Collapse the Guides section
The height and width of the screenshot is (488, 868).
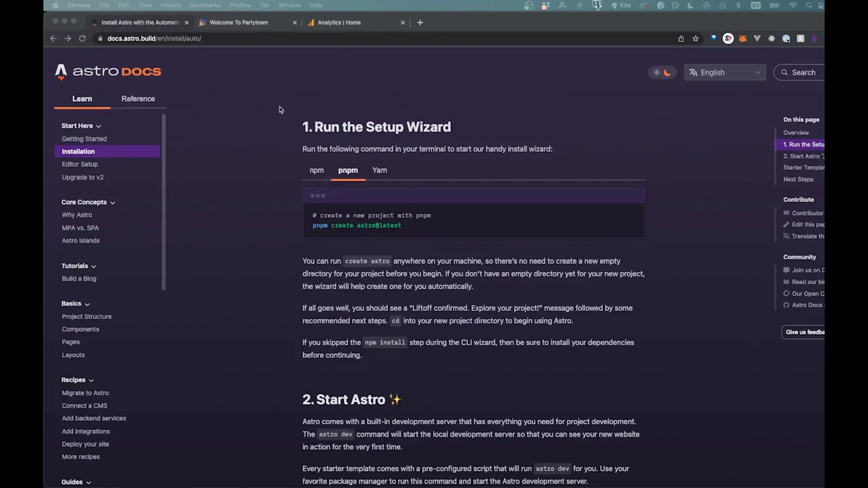click(x=76, y=482)
